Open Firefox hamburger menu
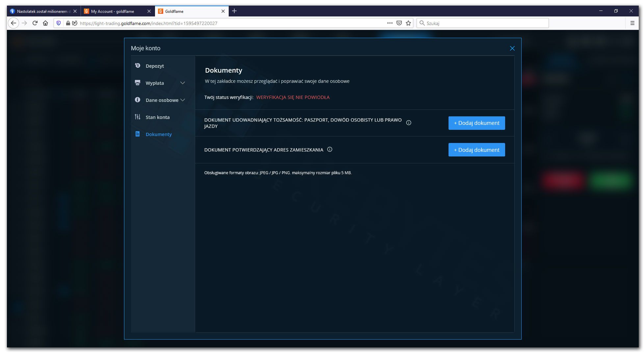 (632, 23)
